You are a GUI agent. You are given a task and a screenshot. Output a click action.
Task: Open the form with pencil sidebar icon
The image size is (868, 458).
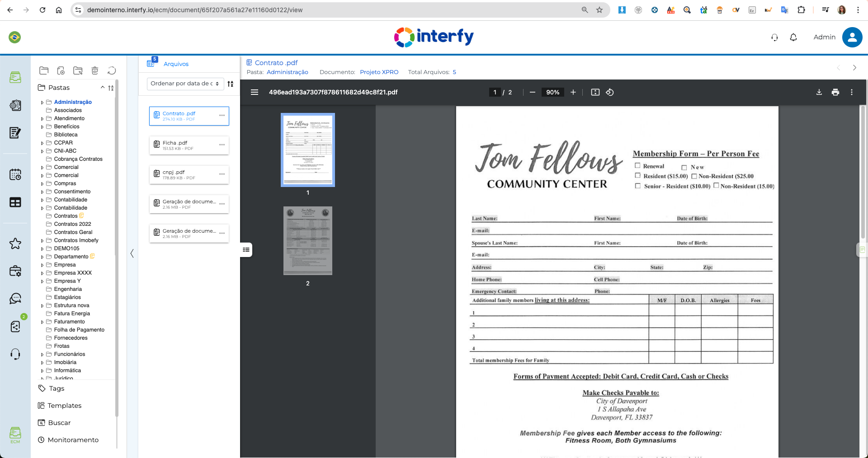tap(15, 133)
